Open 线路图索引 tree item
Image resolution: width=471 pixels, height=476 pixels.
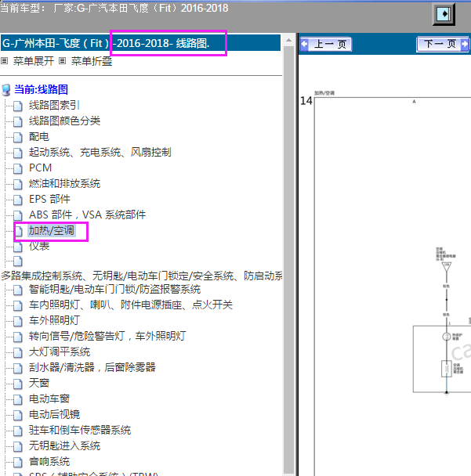(54, 106)
